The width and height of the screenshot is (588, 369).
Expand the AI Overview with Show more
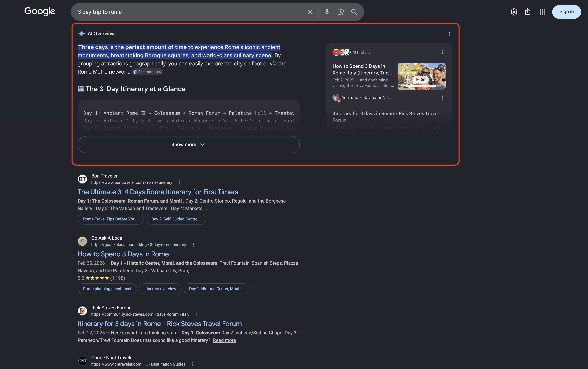(189, 144)
